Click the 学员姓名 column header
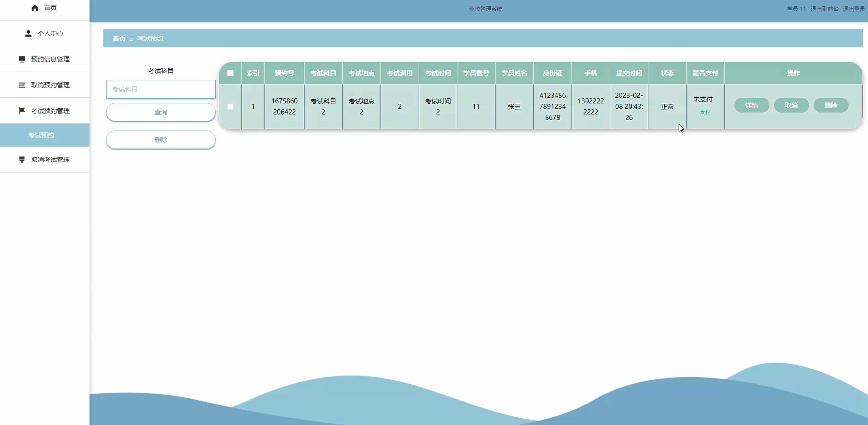The image size is (868, 425). (x=514, y=73)
